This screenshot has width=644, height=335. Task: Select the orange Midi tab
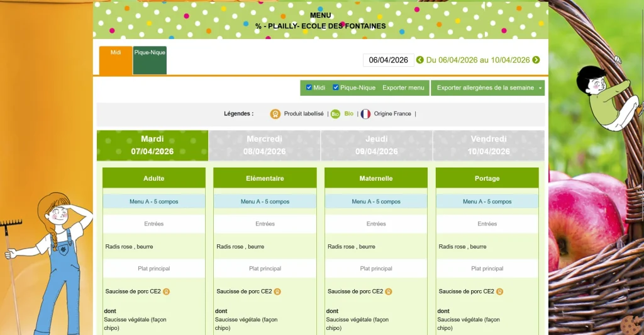[116, 60]
